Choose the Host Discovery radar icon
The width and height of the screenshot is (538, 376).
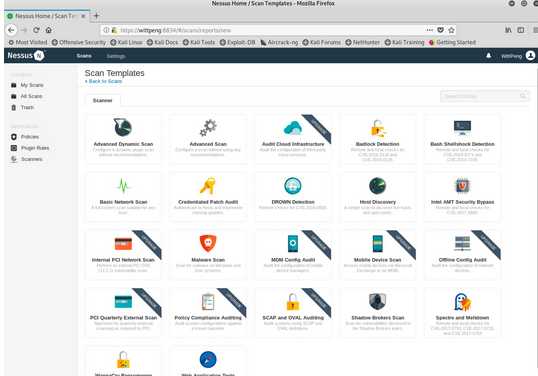pos(377,186)
